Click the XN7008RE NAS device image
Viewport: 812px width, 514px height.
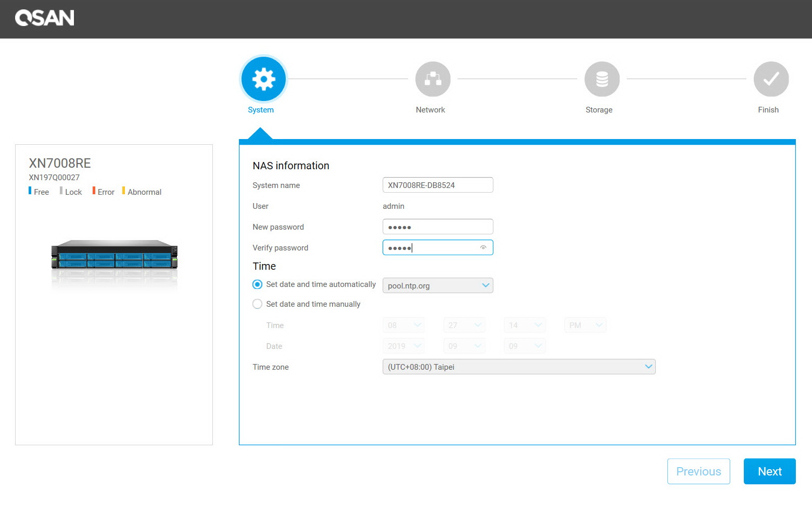pos(115,255)
